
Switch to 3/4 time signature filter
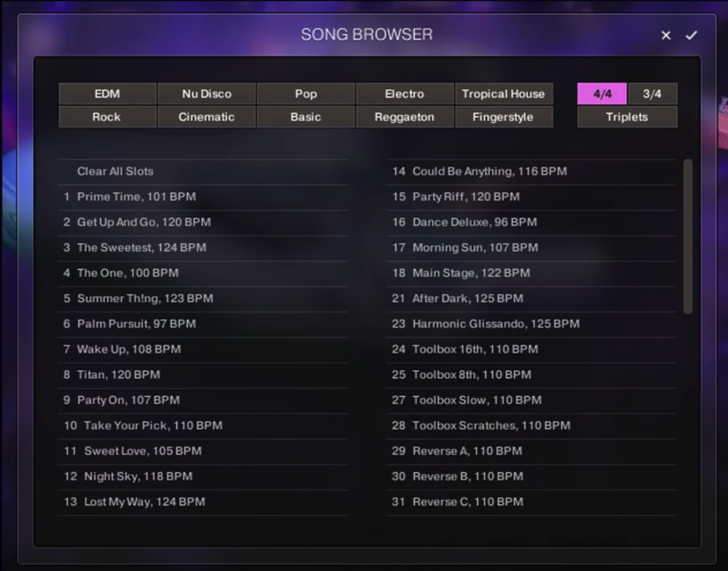[x=652, y=94]
